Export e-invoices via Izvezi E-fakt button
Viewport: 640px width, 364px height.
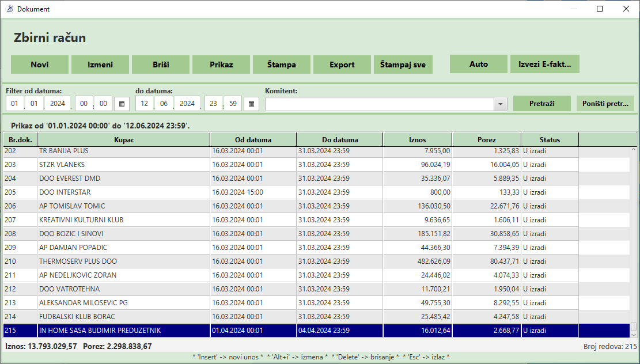(544, 64)
